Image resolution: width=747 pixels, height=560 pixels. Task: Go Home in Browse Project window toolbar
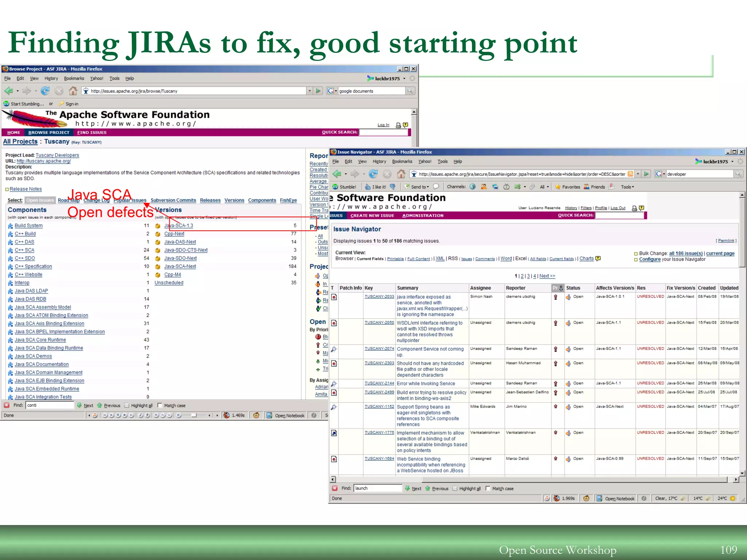73,91
